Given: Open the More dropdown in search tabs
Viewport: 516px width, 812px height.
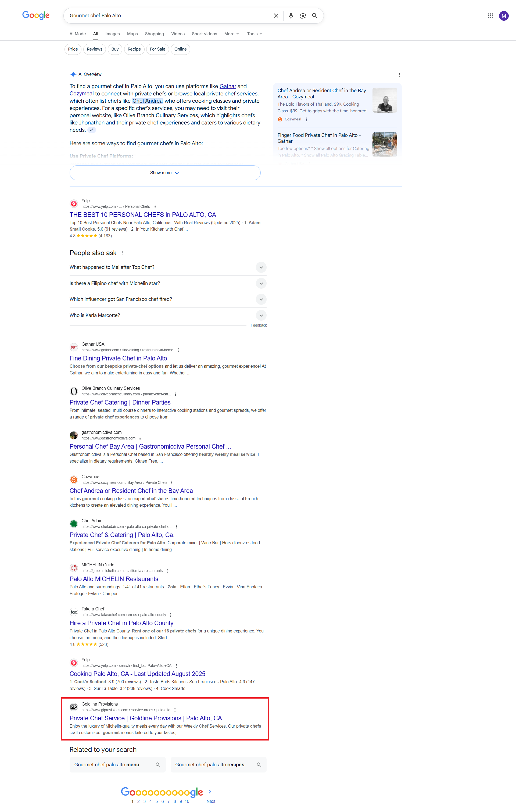Looking at the screenshot, I should click(x=231, y=34).
